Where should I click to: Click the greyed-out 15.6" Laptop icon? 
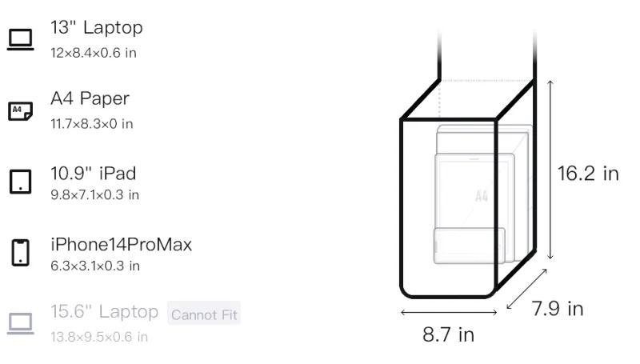pyautogui.click(x=20, y=322)
